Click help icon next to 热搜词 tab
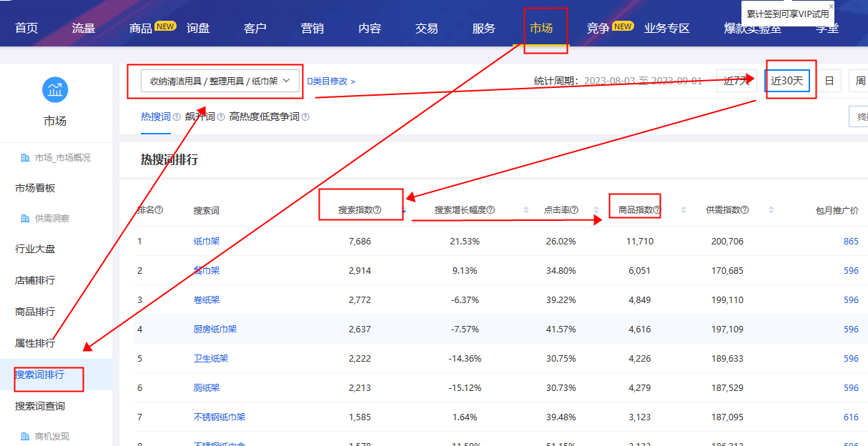This screenshot has height=446, width=868. tap(177, 117)
